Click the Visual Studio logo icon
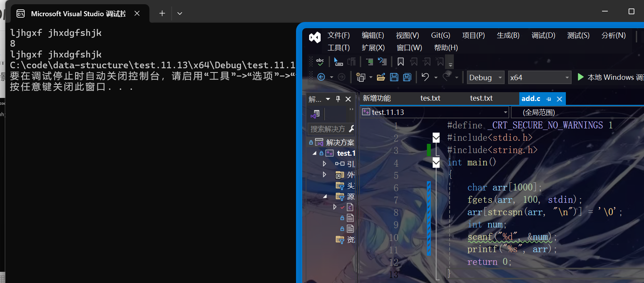 coord(314,37)
